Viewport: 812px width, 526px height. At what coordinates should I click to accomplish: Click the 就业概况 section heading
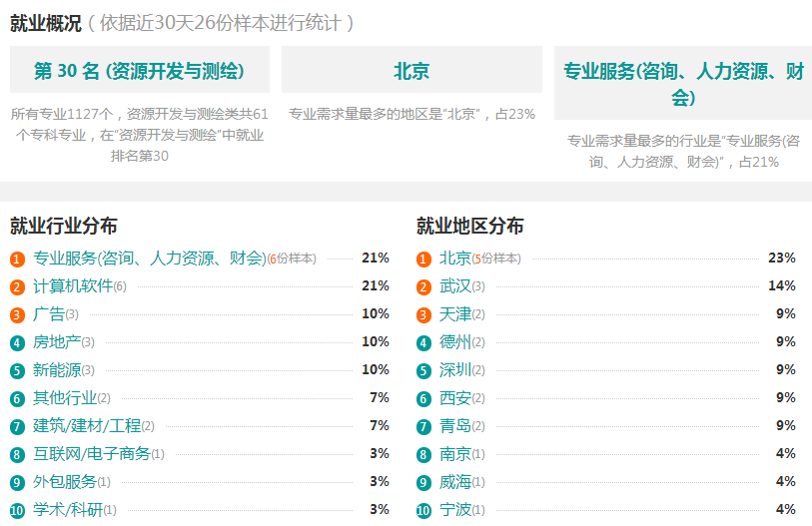tap(46, 23)
